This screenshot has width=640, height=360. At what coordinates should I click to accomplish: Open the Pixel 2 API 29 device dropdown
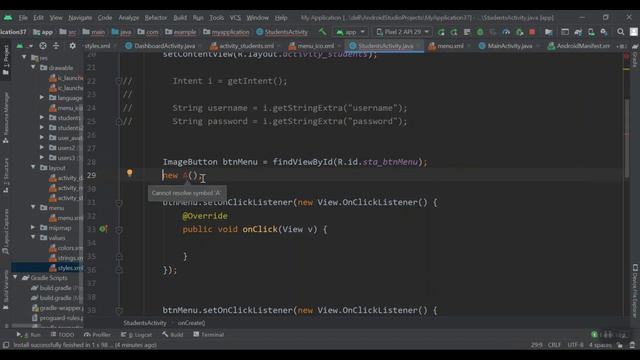click(402, 32)
